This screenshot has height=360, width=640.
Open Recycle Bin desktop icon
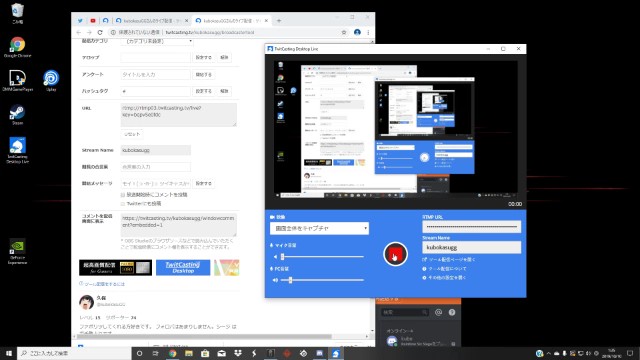18,13
